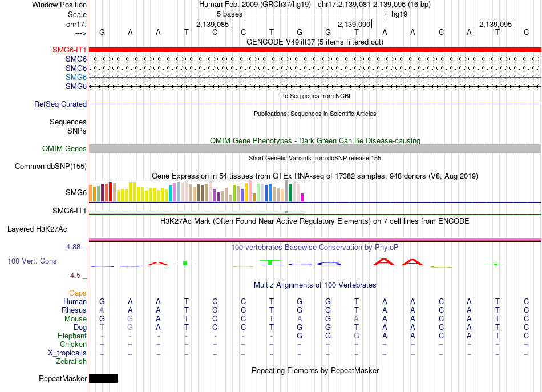Click the RepeatMasker track label
Image resolution: width=542 pixels, height=392 pixels.
(63, 378)
